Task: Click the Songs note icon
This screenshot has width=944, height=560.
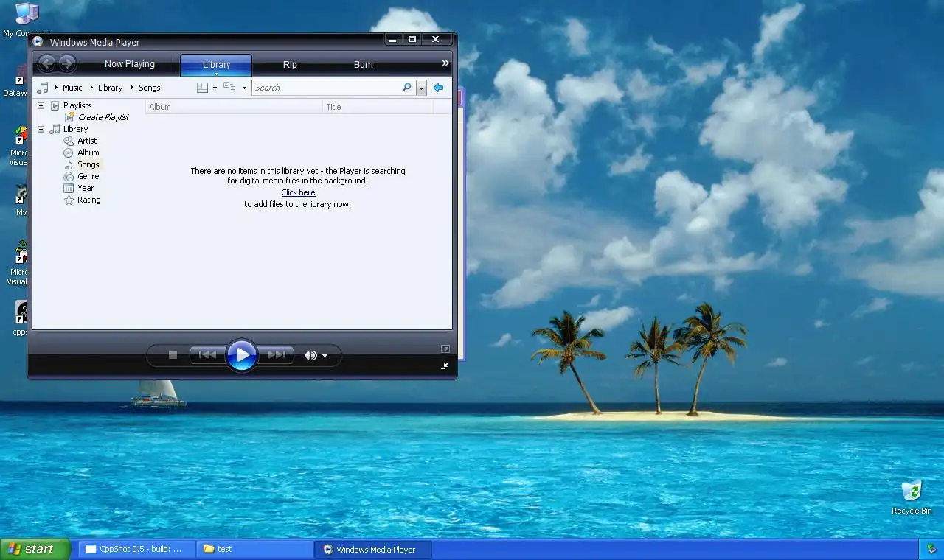Action: tap(69, 164)
